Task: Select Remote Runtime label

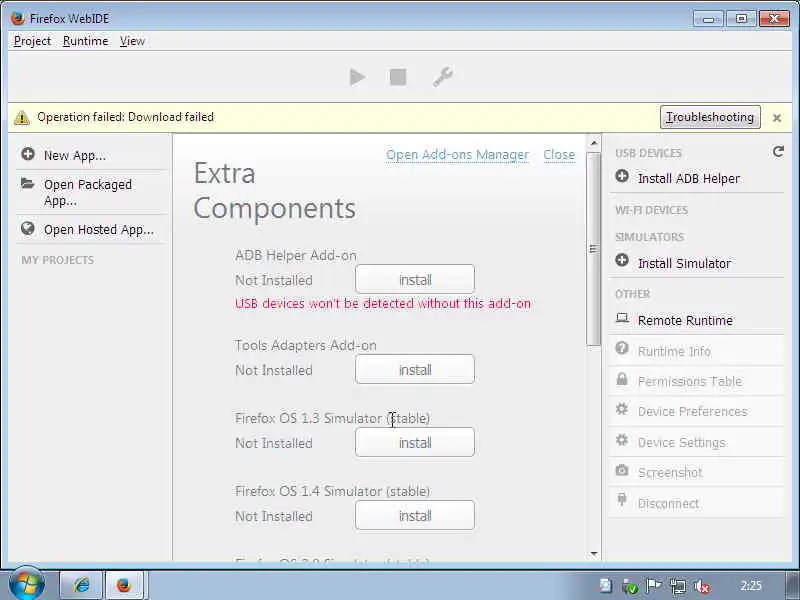Action: (685, 320)
